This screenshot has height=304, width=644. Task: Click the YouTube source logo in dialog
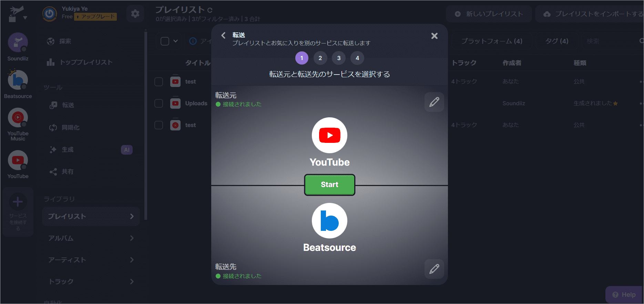pyautogui.click(x=329, y=135)
